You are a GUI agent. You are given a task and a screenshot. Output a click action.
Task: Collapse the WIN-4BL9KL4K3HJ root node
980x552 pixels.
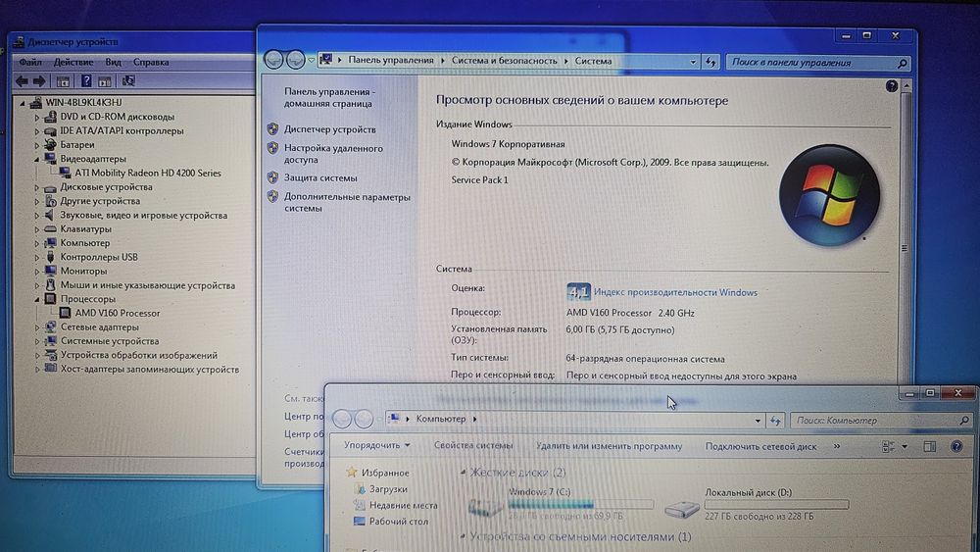[23, 103]
